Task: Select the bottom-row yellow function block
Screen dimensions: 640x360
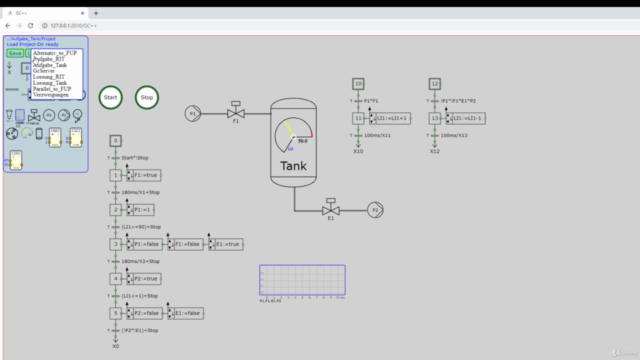Action: [16, 160]
